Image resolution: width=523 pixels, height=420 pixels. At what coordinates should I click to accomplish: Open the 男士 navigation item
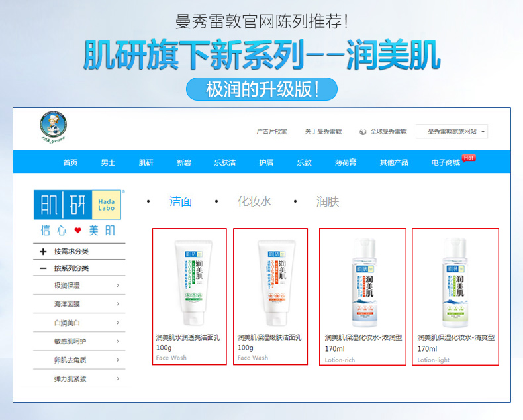(x=108, y=162)
